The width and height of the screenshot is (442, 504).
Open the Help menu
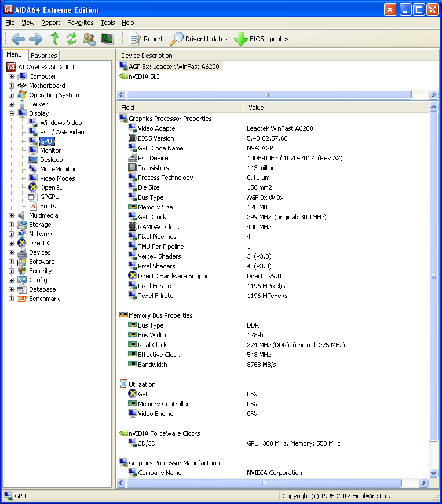(x=127, y=23)
